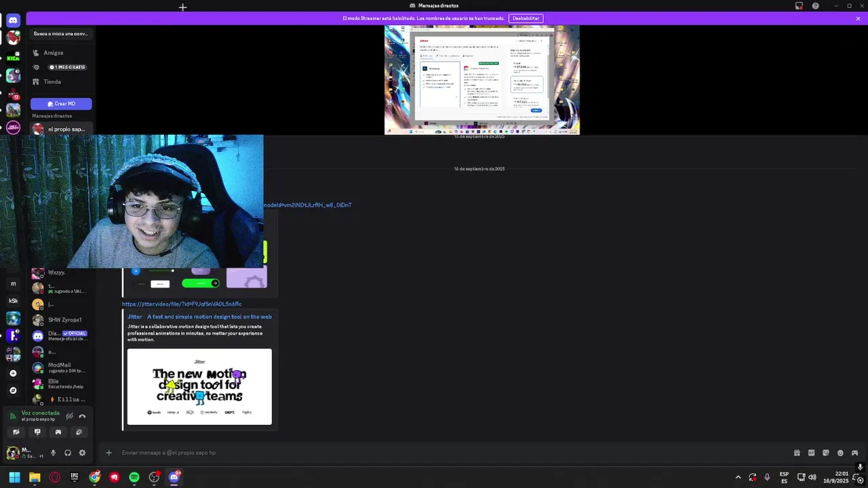Click the ESP language indicator
868x488 pixels.
[x=784, y=477]
